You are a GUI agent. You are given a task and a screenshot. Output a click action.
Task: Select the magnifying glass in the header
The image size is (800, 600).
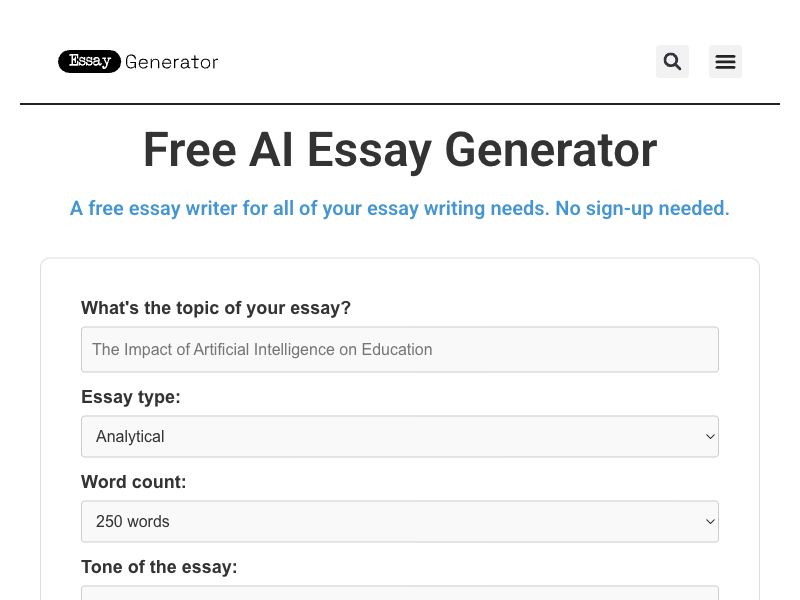pyautogui.click(x=672, y=61)
